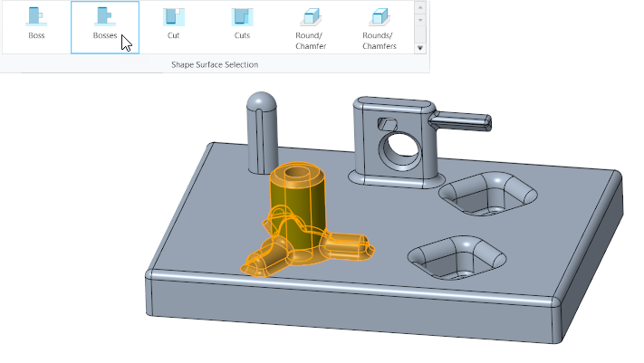Open the Shape Surface Selection group label
Viewport: 644px width, 363px height.
pyautogui.click(x=215, y=64)
